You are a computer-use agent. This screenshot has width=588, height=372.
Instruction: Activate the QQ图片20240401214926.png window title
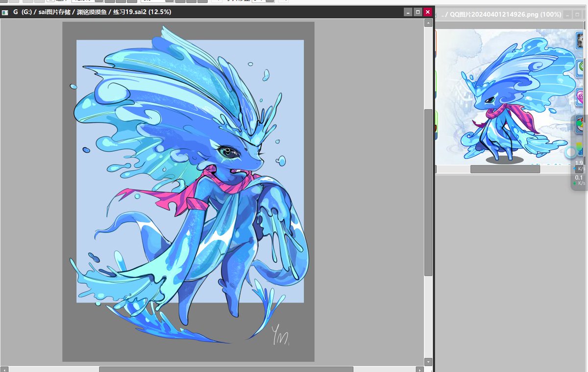click(x=501, y=15)
